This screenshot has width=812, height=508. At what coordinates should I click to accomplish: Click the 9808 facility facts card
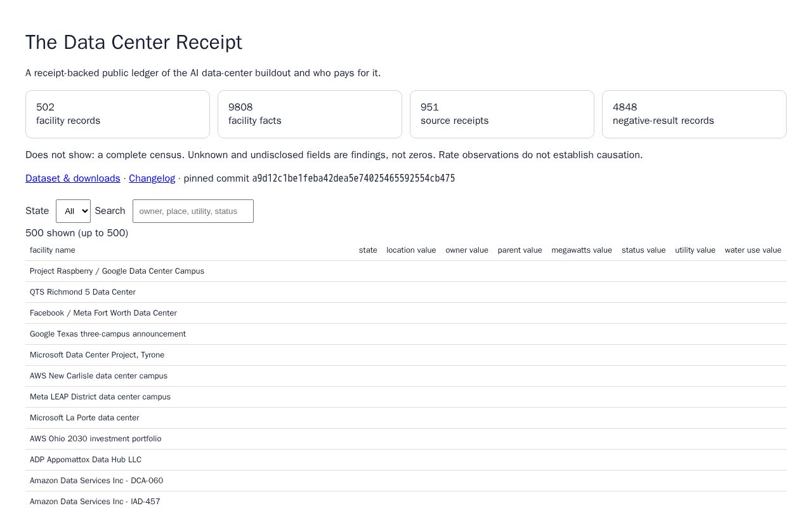pos(310,114)
